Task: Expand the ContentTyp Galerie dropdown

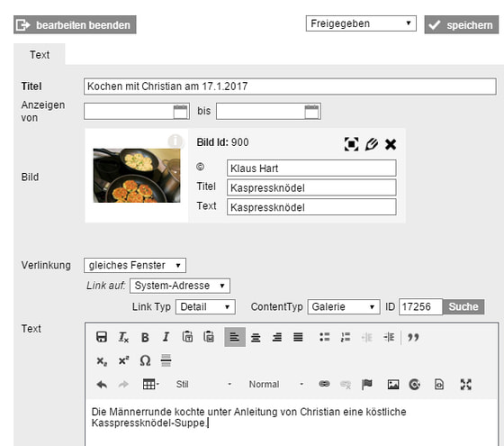Action: (344, 306)
